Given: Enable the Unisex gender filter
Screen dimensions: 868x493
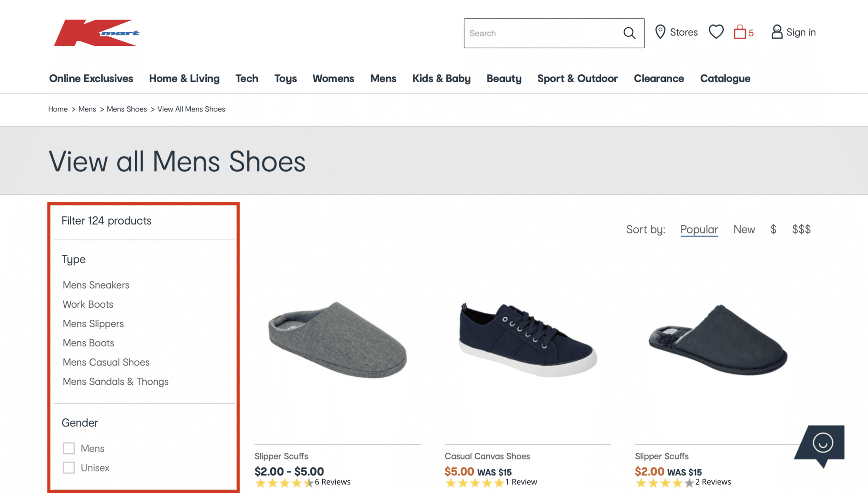Looking at the screenshot, I should coord(69,468).
